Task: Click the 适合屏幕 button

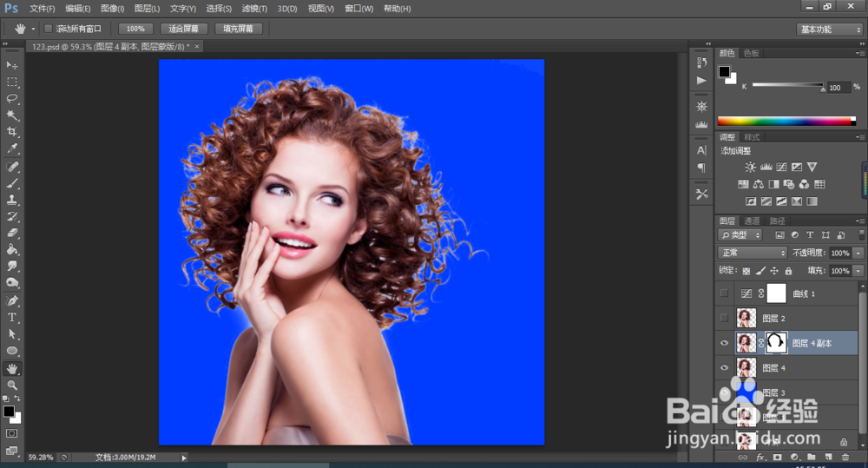Action: (183, 29)
